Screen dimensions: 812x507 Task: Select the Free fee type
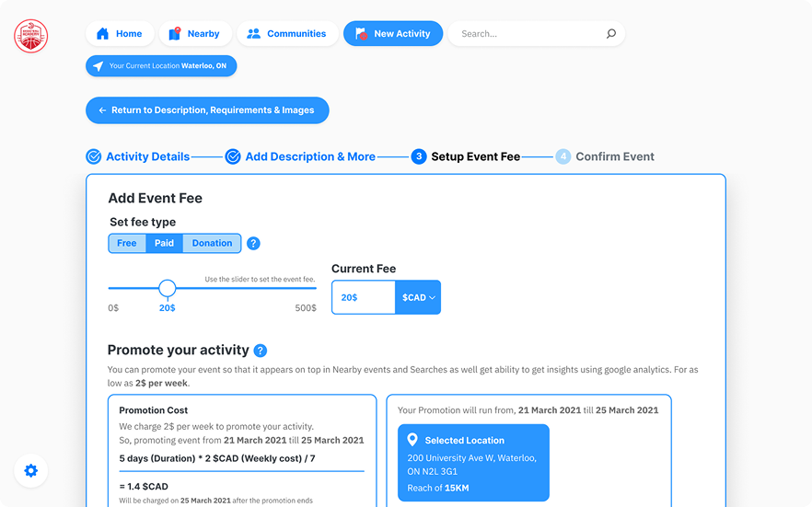tap(127, 244)
